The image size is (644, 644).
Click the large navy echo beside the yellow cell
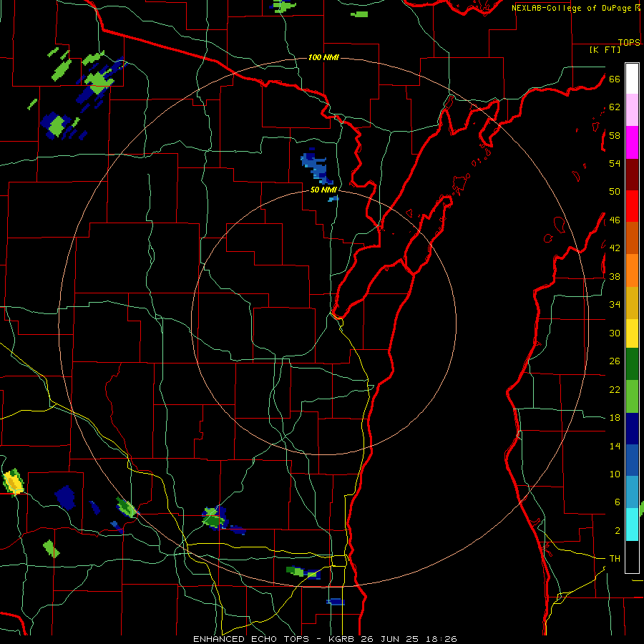pos(65,497)
